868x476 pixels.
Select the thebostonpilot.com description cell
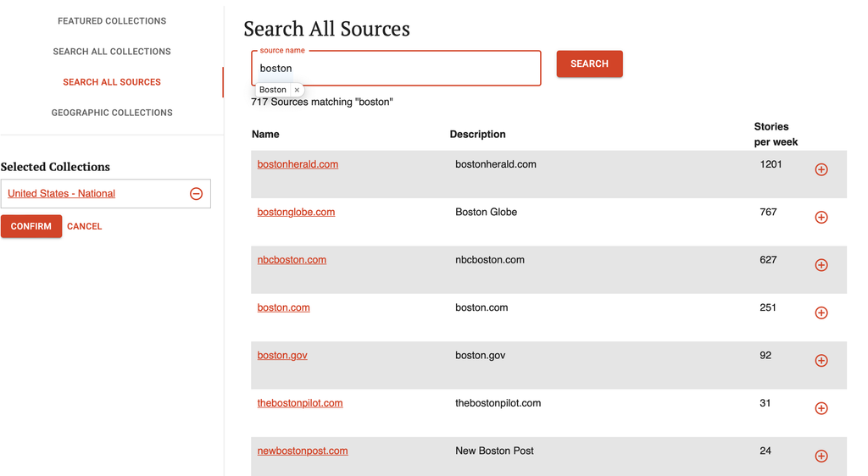(498, 403)
